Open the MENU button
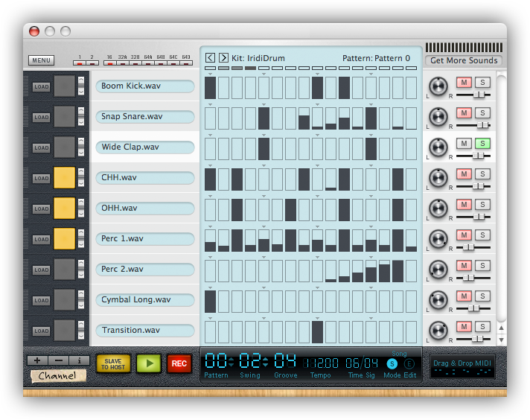The height and width of the screenshot is (420, 530). 41,60
